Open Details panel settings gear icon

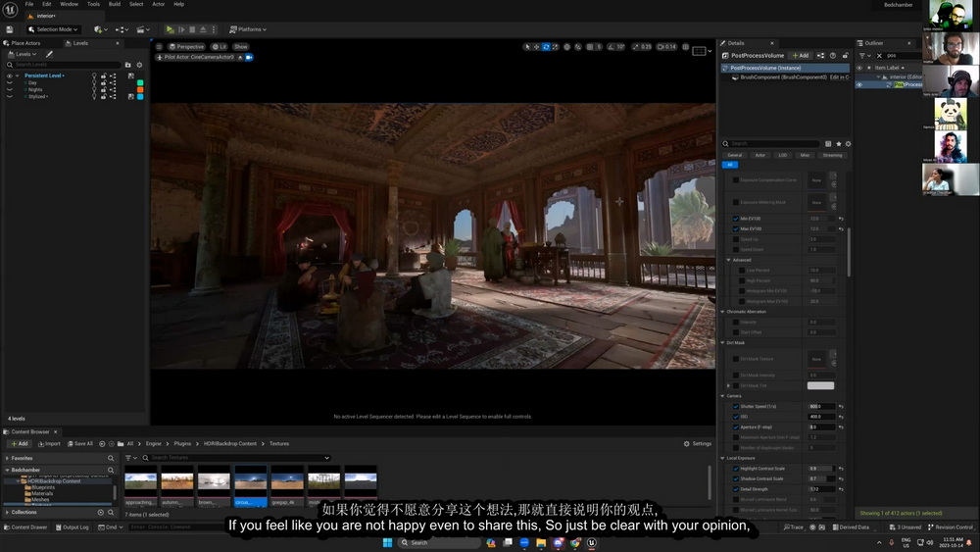click(x=848, y=144)
